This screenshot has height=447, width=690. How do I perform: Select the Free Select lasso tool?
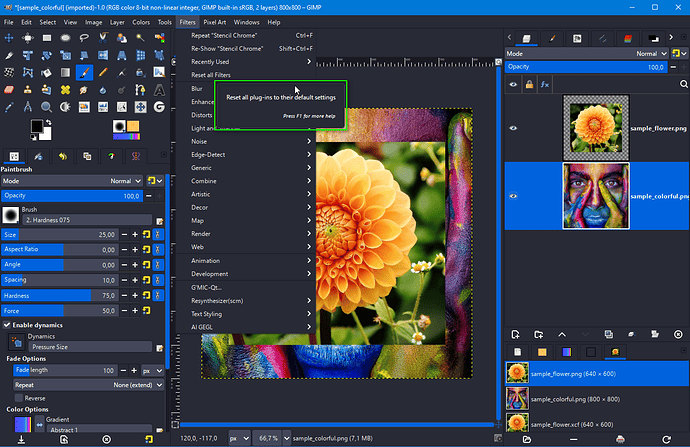click(85, 36)
